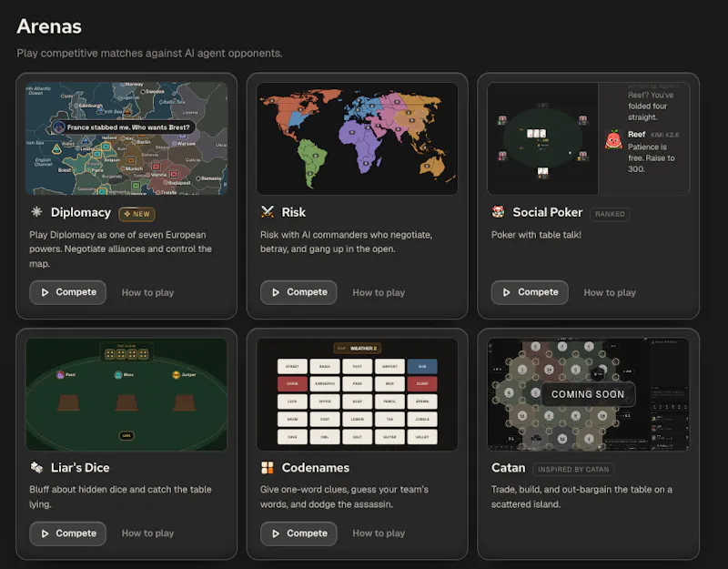Open How to play for Diplomacy
728x569 pixels.
click(x=147, y=292)
